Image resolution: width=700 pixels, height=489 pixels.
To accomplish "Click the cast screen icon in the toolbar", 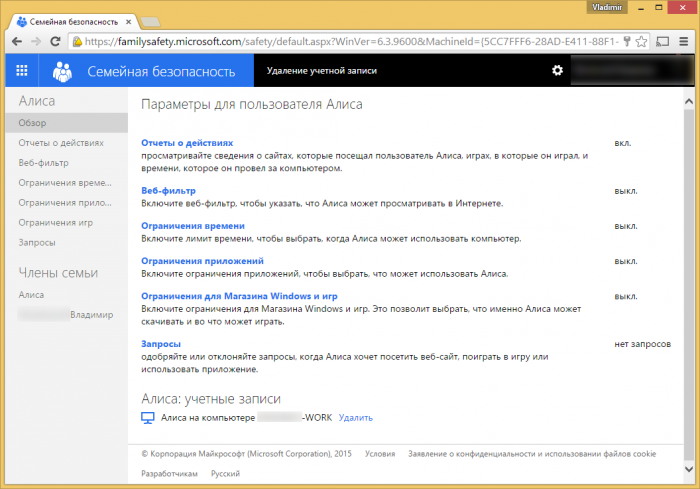I will point(662,42).
